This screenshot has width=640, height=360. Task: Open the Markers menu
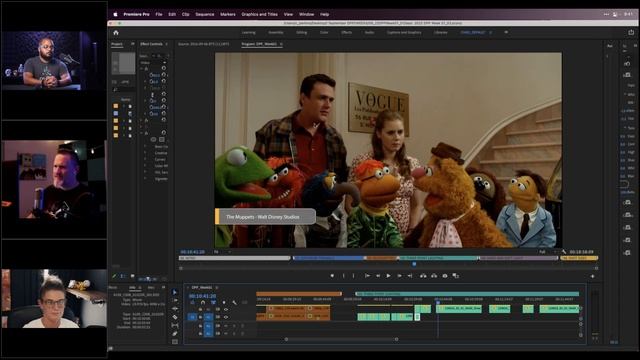[x=228, y=14]
